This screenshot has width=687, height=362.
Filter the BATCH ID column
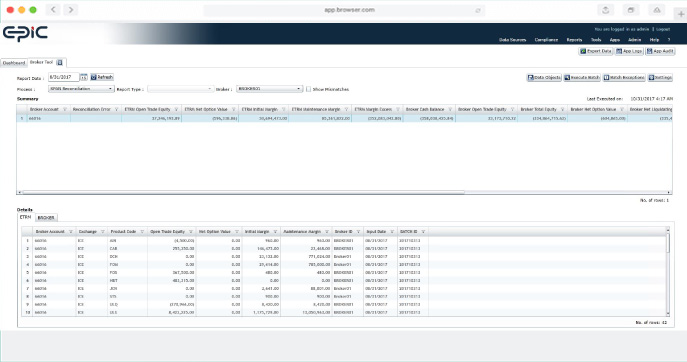click(x=423, y=231)
